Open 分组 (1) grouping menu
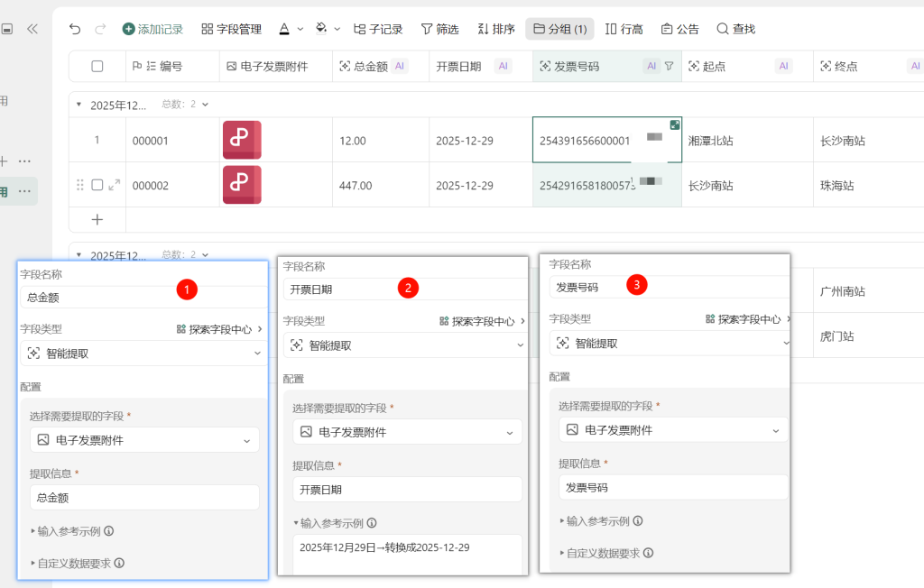The image size is (924, 588). coord(559,29)
